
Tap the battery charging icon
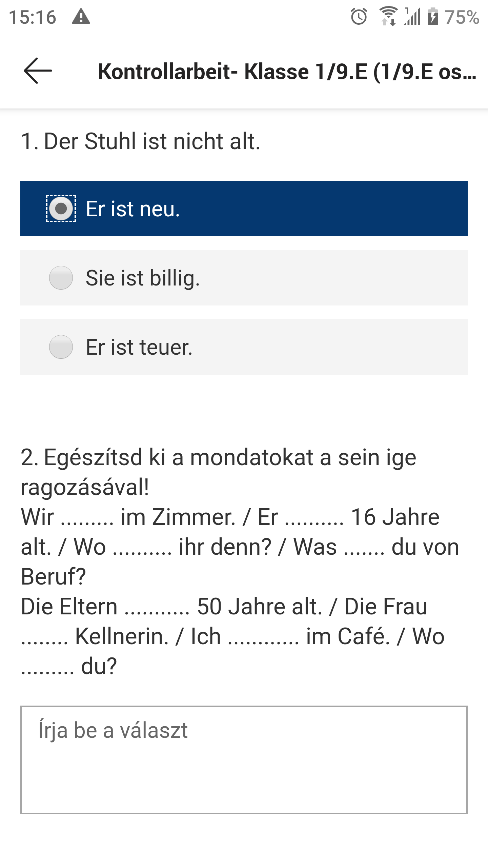coord(433,17)
